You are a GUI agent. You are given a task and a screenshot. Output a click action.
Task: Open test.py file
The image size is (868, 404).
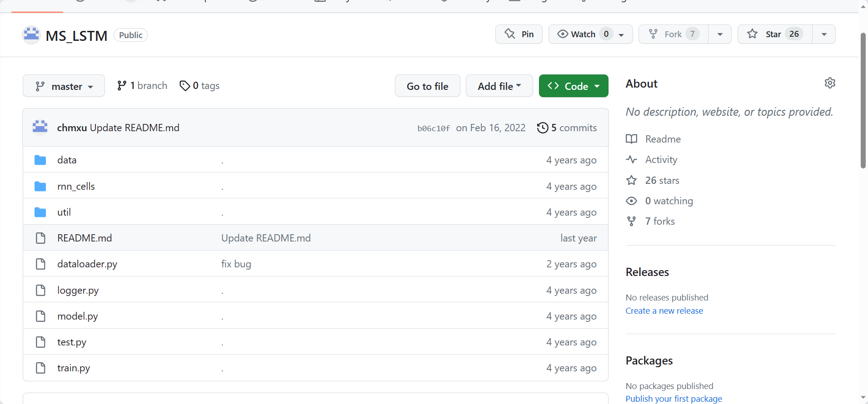click(72, 342)
